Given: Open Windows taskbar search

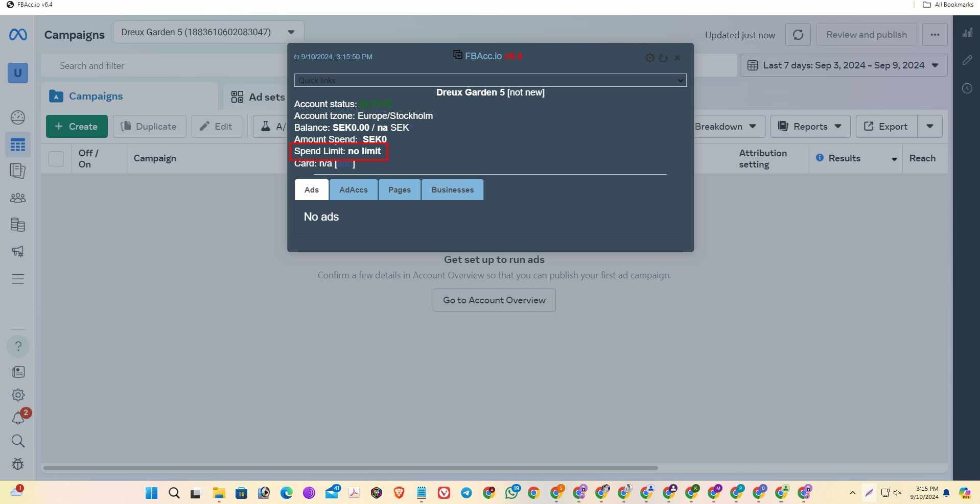Looking at the screenshot, I should [x=174, y=493].
